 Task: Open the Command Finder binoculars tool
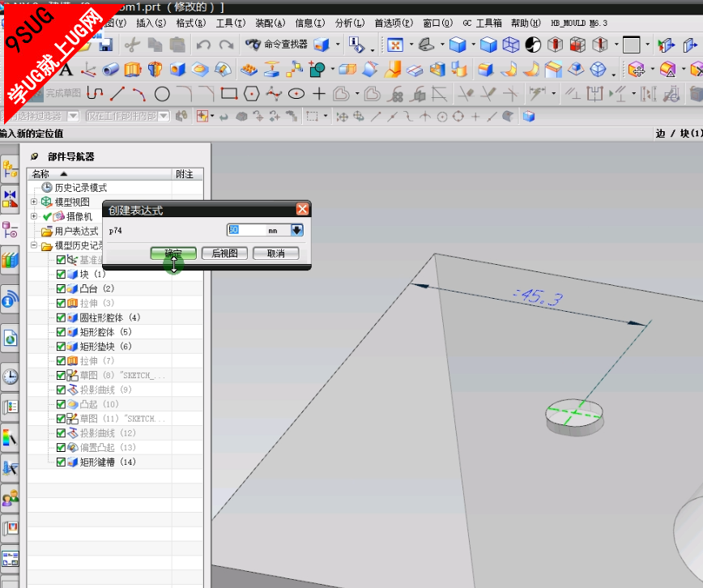click(276, 45)
